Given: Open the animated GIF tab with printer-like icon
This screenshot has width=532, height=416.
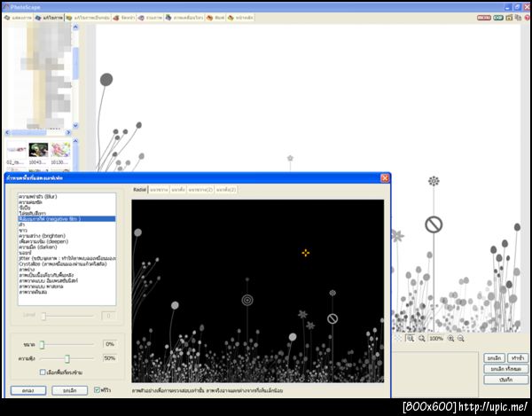Looking at the screenshot, I should (184, 18).
